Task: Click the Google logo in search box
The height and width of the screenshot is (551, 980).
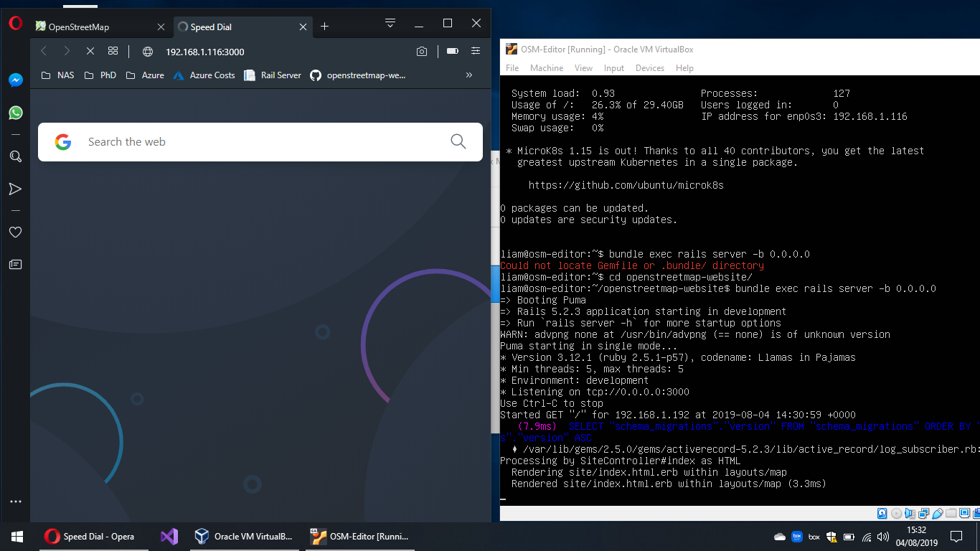Action: click(63, 142)
